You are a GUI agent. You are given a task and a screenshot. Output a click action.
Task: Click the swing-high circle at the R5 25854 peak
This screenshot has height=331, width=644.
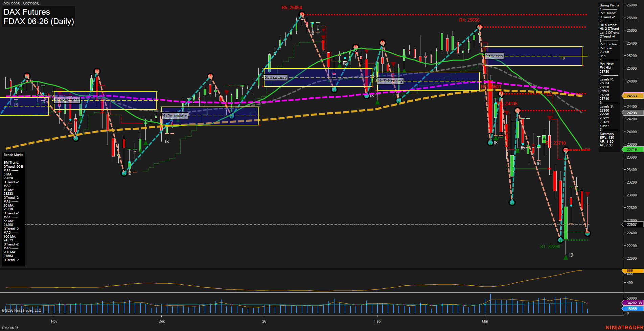302,14
